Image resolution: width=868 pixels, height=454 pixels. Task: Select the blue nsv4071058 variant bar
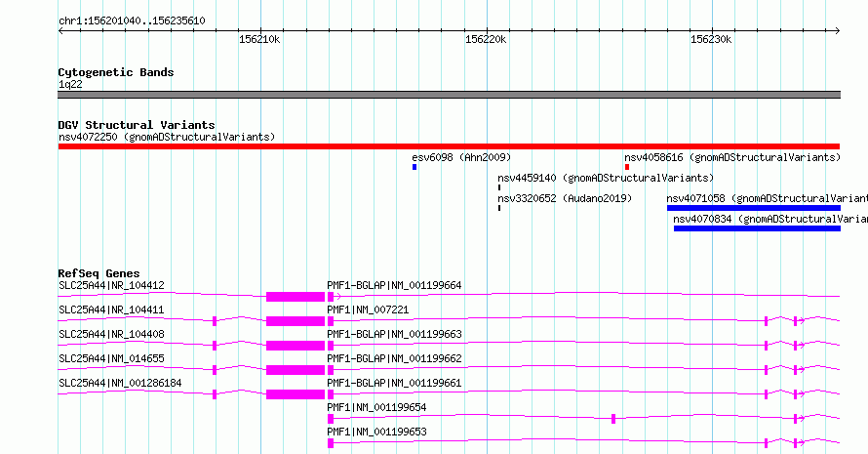754,208
